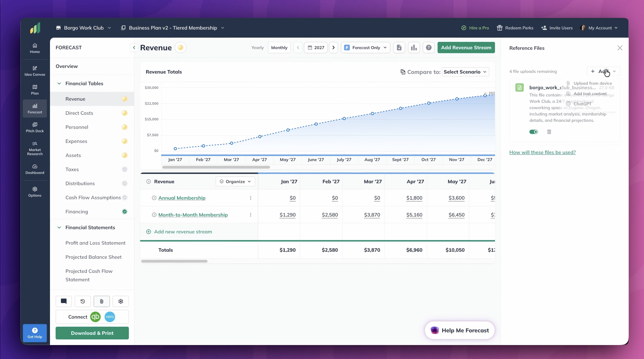Image resolution: width=644 pixels, height=359 pixels.
Task: Expand the Revenue table header row
Action: pyautogui.click(x=149, y=181)
